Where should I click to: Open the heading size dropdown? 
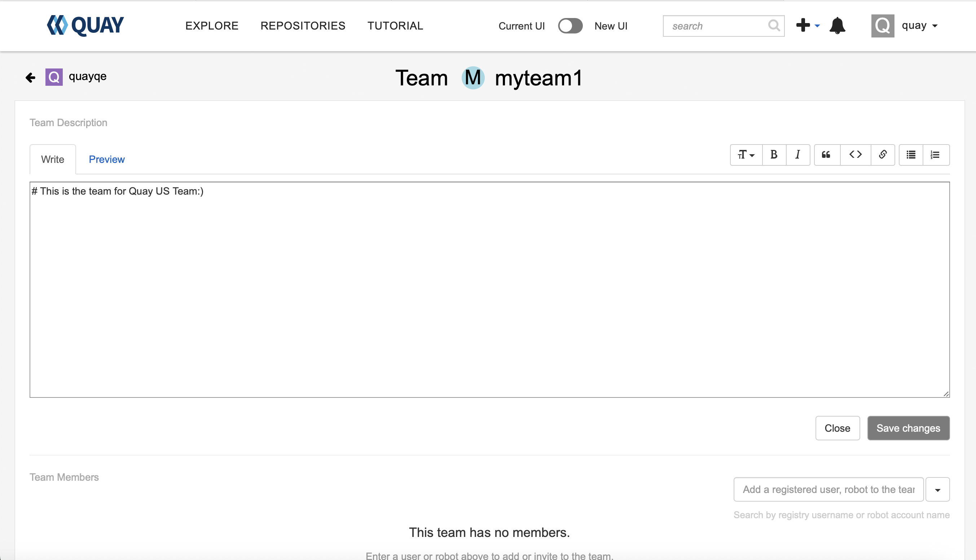(x=746, y=155)
